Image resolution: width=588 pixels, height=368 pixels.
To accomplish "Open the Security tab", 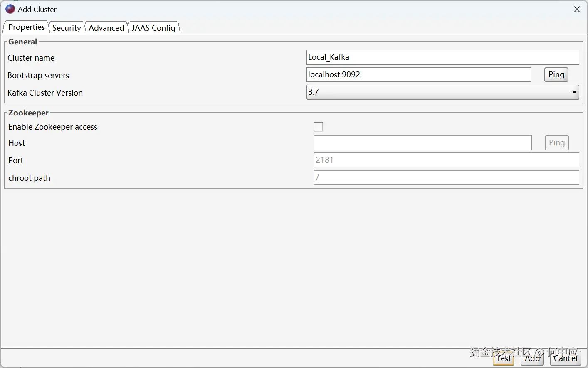I will (x=67, y=28).
